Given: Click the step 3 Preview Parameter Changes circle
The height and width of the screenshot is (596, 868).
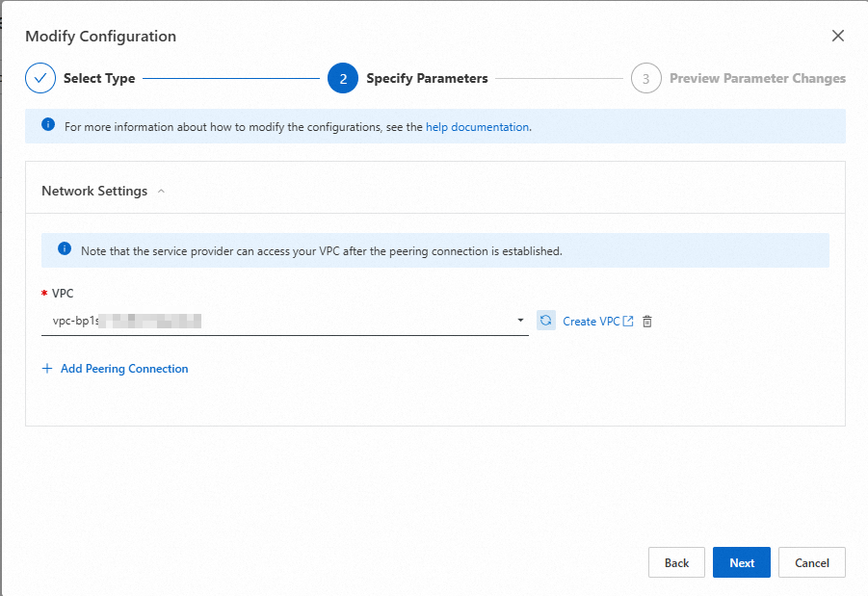Looking at the screenshot, I should click(x=646, y=78).
